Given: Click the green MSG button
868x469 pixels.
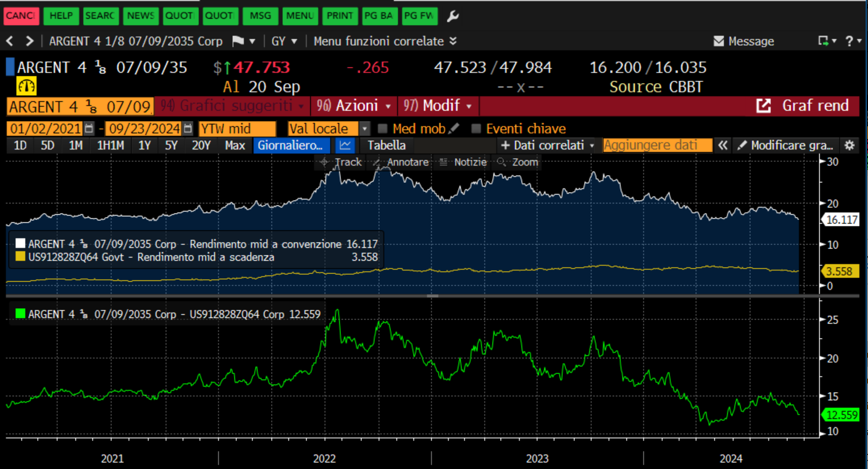Looking at the screenshot, I should pyautogui.click(x=260, y=16).
